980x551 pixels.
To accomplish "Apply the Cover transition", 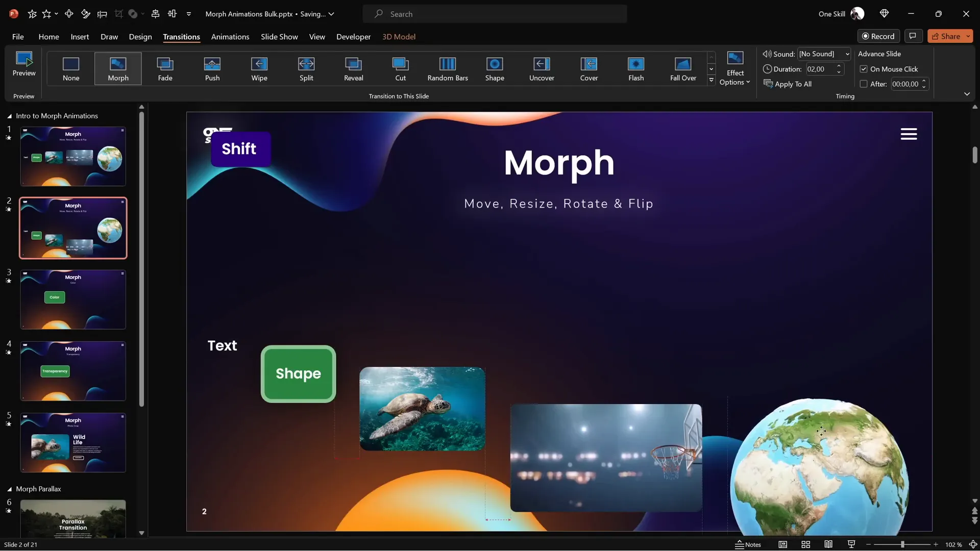I will point(589,69).
